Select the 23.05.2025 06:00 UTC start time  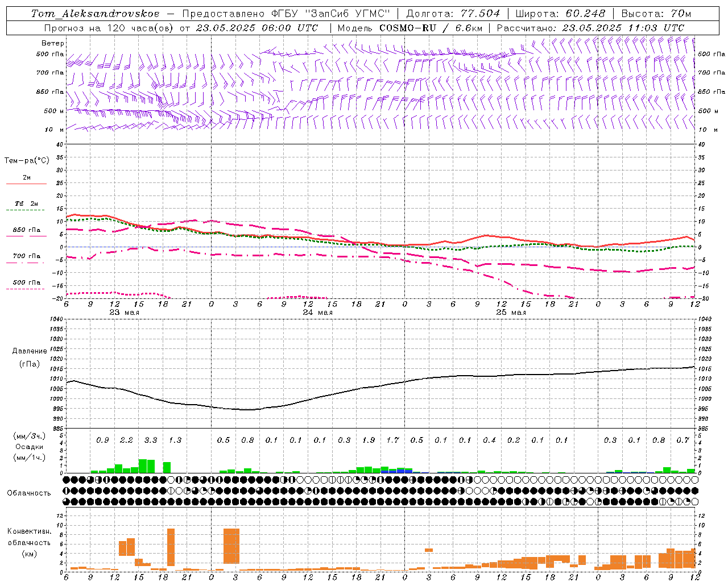(x=257, y=28)
